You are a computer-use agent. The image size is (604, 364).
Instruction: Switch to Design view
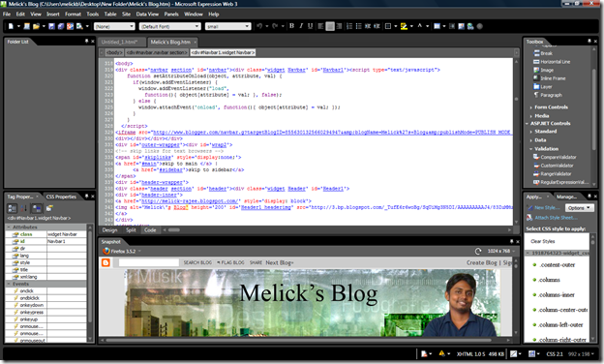(x=109, y=230)
